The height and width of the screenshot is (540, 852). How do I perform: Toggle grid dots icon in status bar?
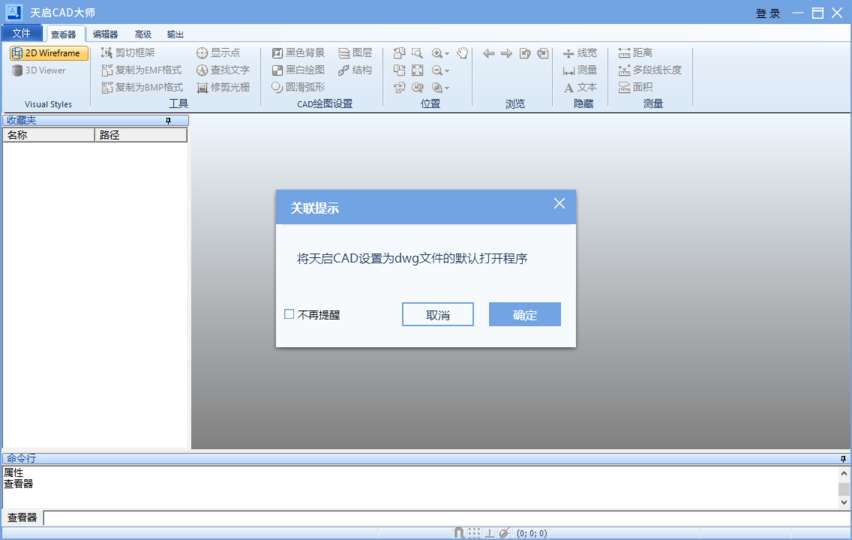click(474, 533)
